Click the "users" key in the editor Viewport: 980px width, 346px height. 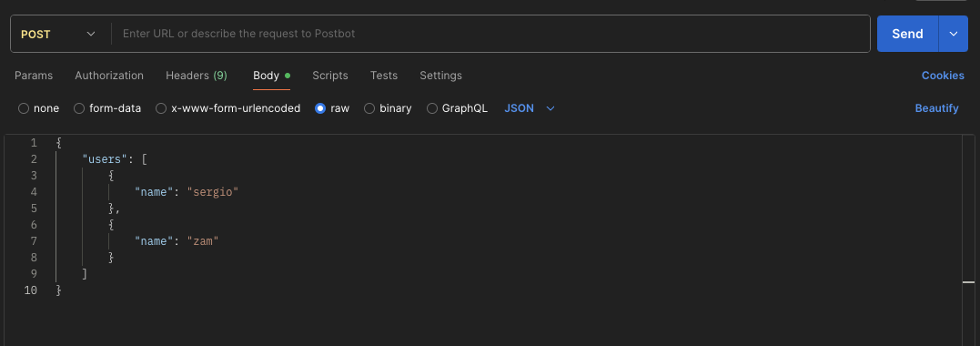pyautogui.click(x=104, y=159)
